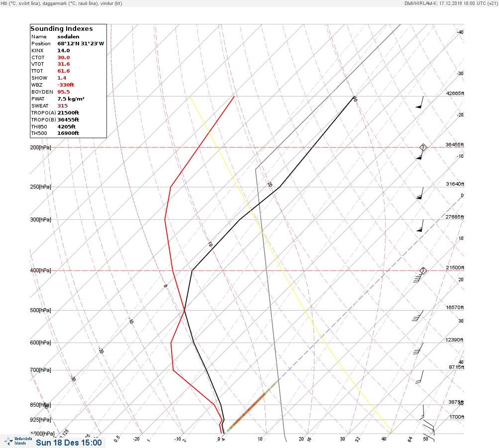
Task: Click the TH500 value 16900ft
Action: [68, 133]
